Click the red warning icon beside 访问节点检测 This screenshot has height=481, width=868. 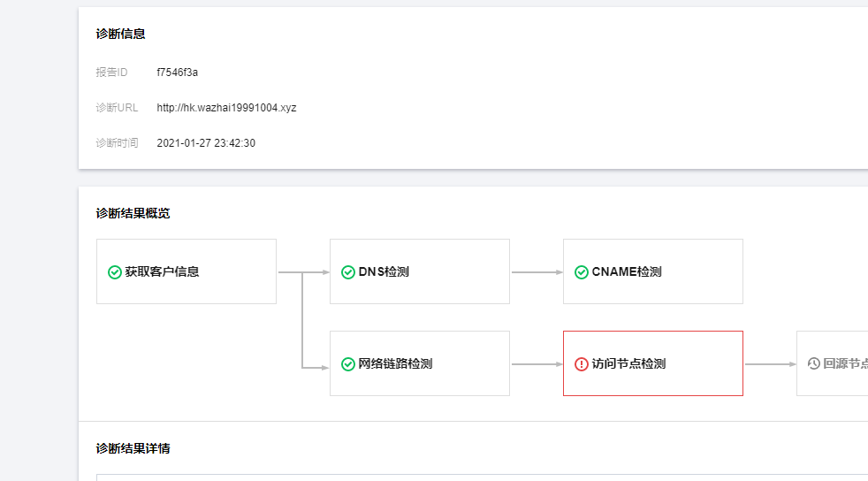(x=582, y=364)
